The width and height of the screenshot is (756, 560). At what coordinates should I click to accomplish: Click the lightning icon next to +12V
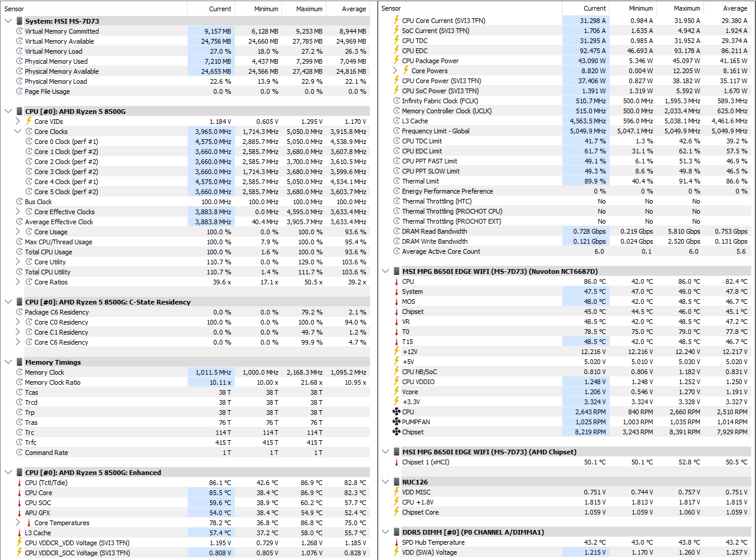[396, 352]
